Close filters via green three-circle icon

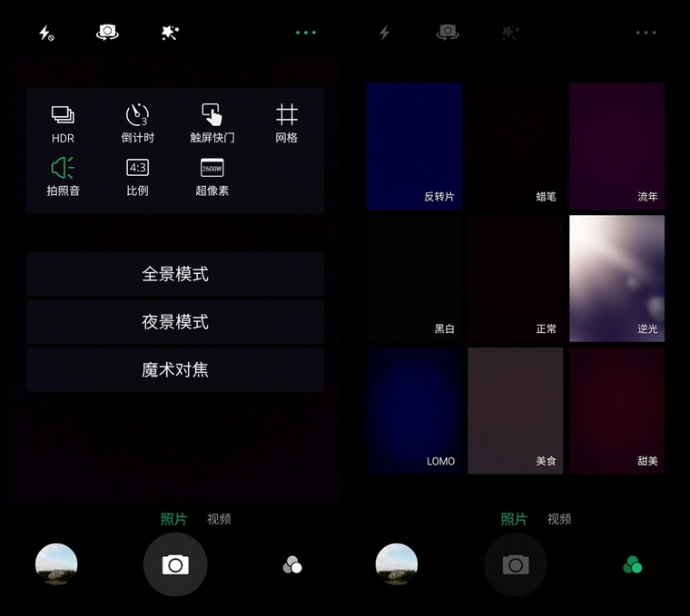tap(632, 565)
